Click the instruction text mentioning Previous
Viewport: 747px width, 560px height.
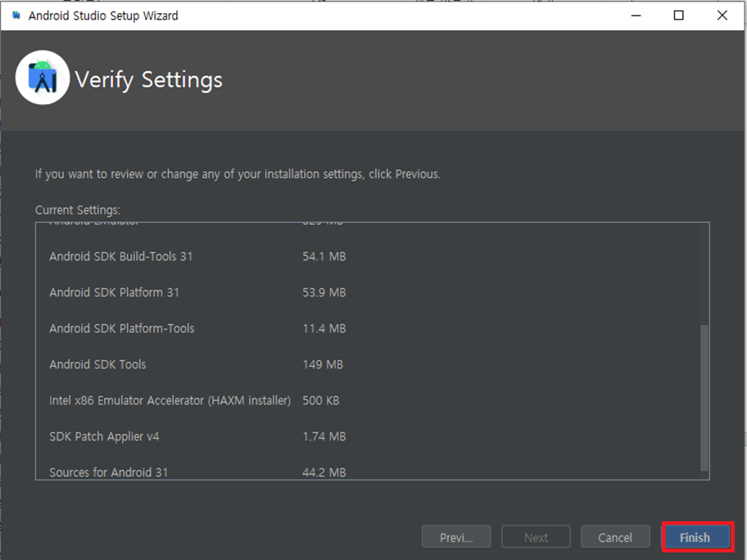(238, 174)
